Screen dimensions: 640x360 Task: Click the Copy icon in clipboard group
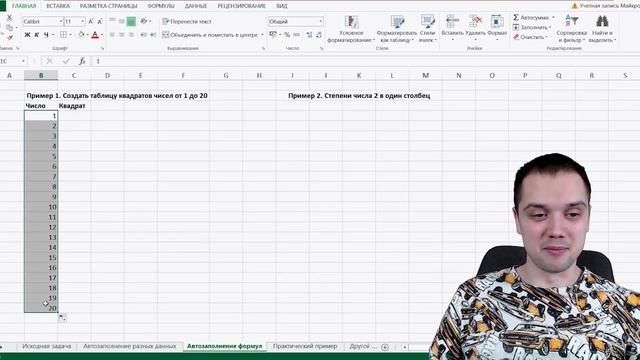tap(9, 28)
